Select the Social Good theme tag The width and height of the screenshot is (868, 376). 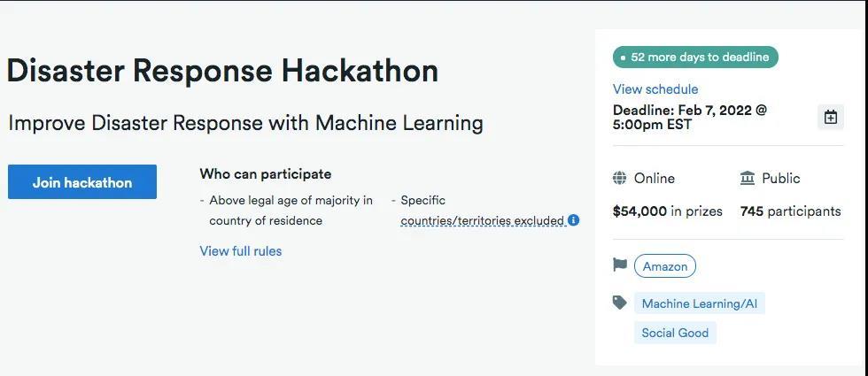click(x=675, y=334)
